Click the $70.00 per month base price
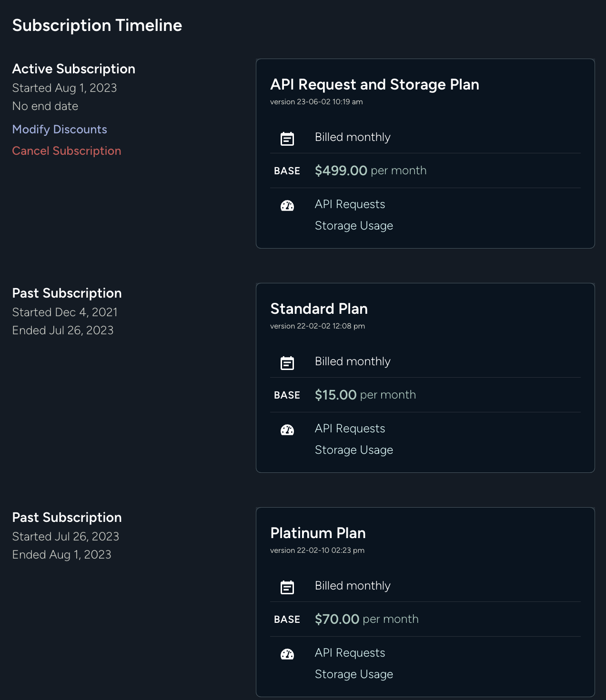The image size is (606, 700). pyautogui.click(x=366, y=619)
